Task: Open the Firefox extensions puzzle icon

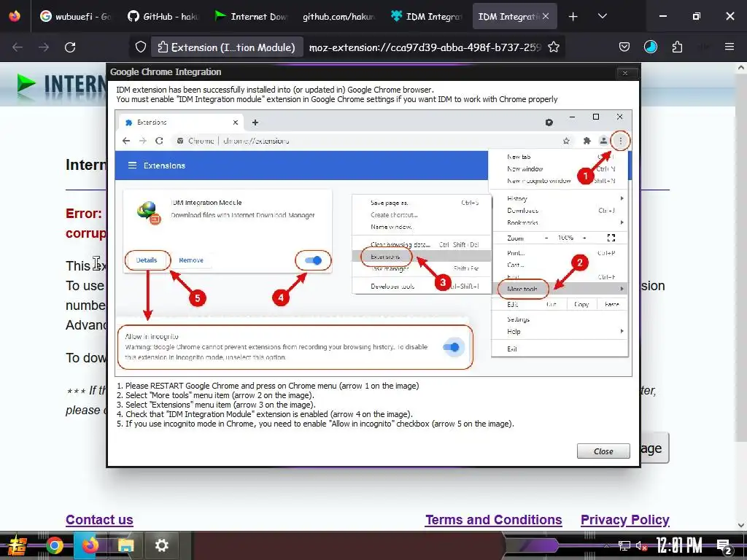Action: pos(677,47)
